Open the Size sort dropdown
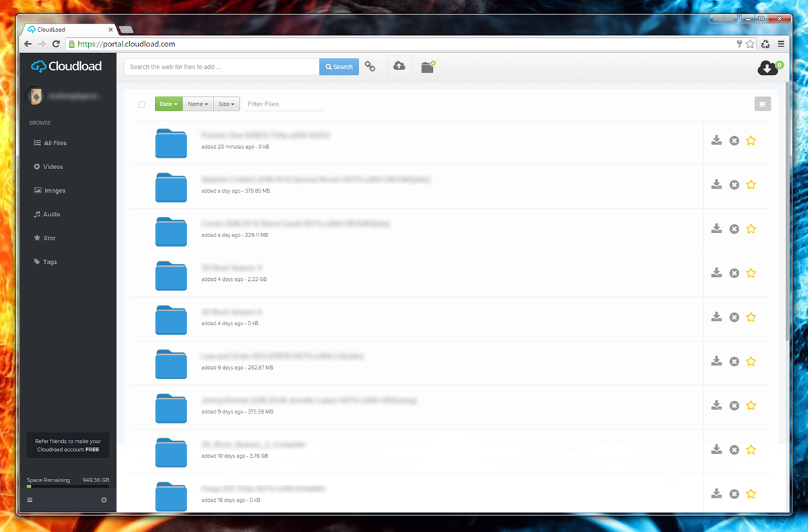The image size is (808, 532). [x=226, y=104]
